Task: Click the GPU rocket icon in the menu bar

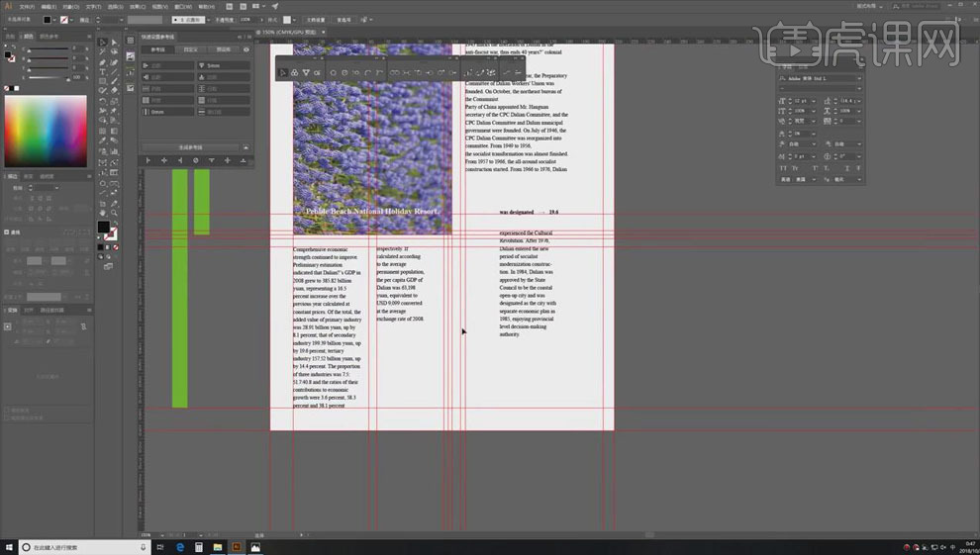Action: [x=275, y=6]
